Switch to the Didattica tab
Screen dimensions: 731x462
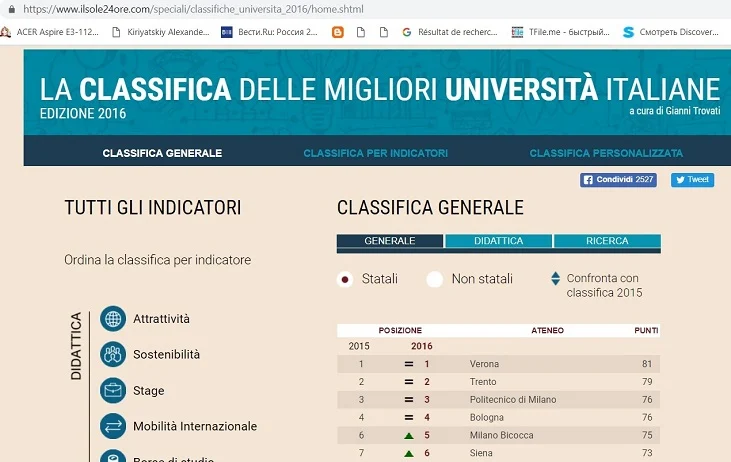(498, 241)
